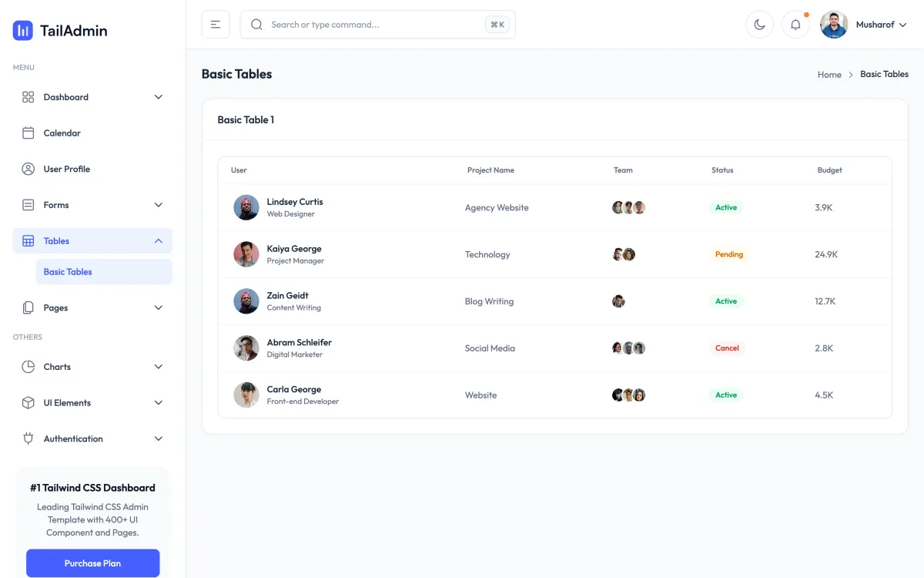The image size is (924, 578).
Task: Click the Charts pie icon
Action: click(28, 367)
